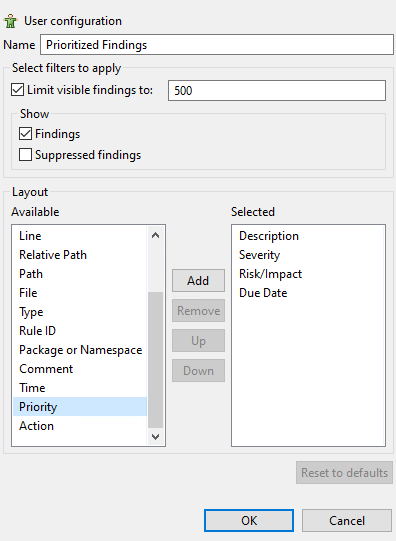Select Risk/Impact in the Selected list
The width and height of the screenshot is (396, 541).
click(x=308, y=274)
